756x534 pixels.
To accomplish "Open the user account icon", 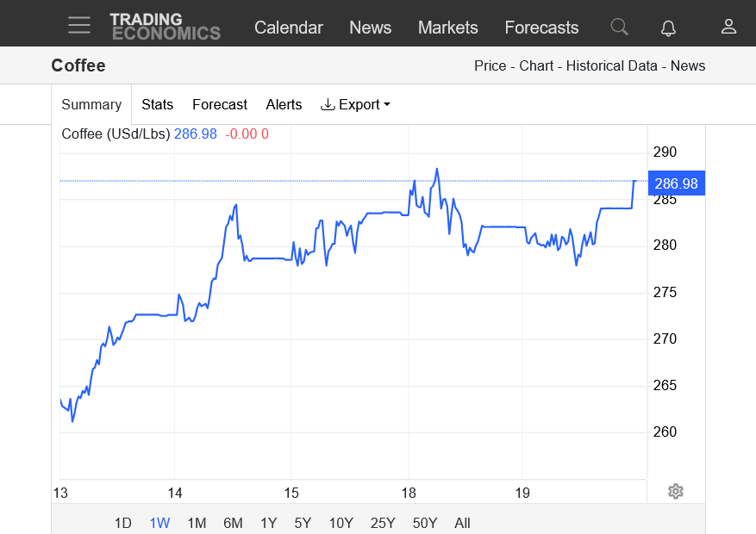I will pyautogui.click(x=728, y=27).
